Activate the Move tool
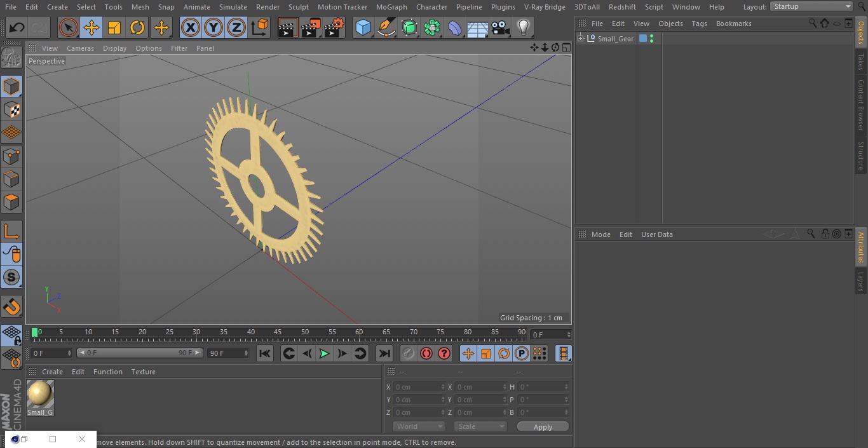868x448 pixels. [x=92, y=28]
